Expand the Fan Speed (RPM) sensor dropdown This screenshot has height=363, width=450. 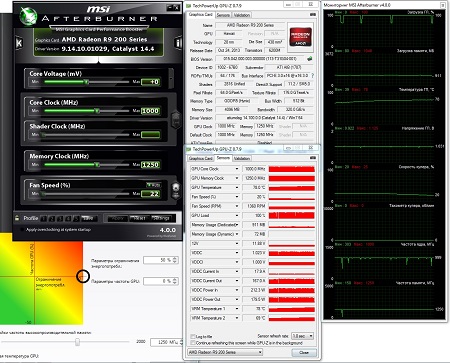[x=237, y=206]
